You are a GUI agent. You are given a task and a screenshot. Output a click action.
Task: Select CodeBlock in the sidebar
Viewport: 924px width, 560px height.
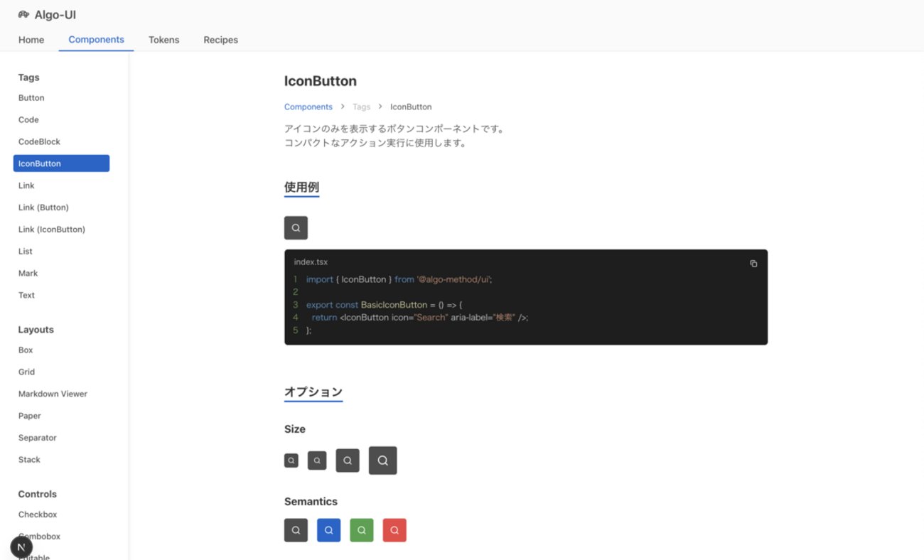(38, 141)
